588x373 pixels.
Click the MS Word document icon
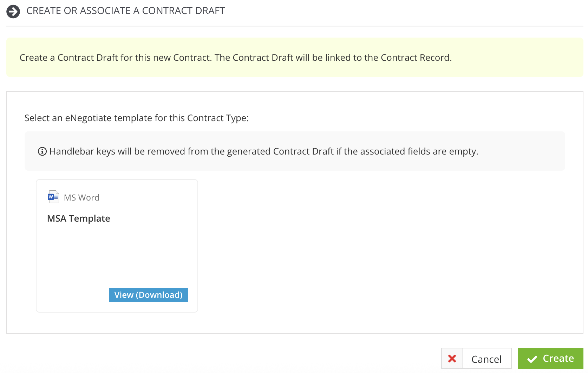click(x=53, y=197)
